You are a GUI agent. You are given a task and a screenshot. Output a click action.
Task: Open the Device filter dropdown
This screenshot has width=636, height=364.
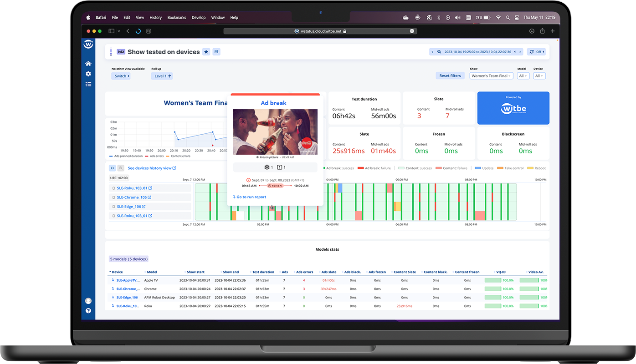(539, 76)
